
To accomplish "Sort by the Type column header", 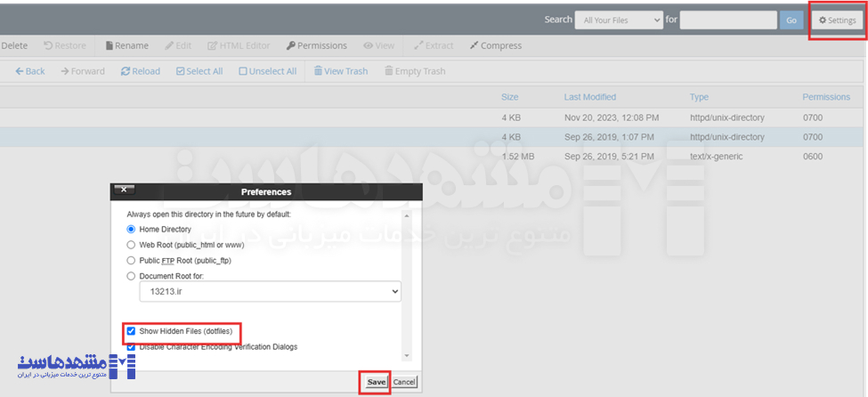I will [699, 97].
